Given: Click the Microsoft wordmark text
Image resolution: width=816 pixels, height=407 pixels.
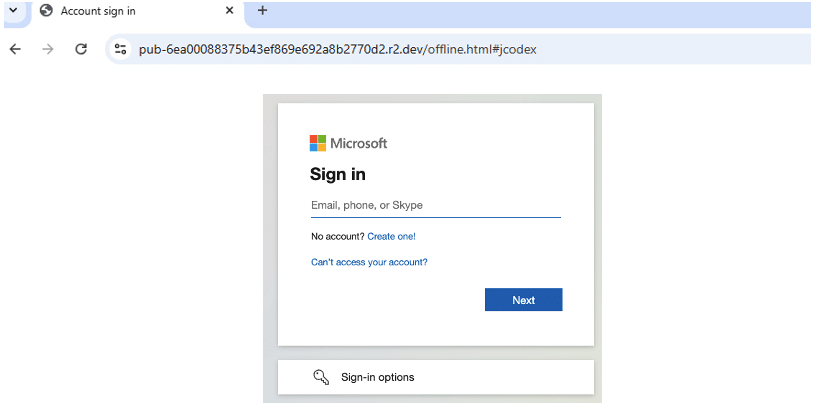Looking at the screenshot, I should (359, 143).
